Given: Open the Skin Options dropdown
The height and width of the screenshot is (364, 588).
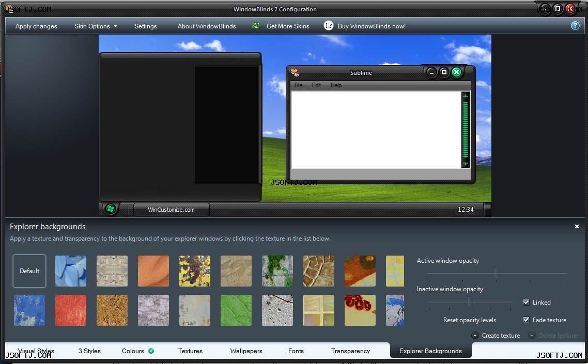Looking at the screenshot, I should click(x=96, y=26).
